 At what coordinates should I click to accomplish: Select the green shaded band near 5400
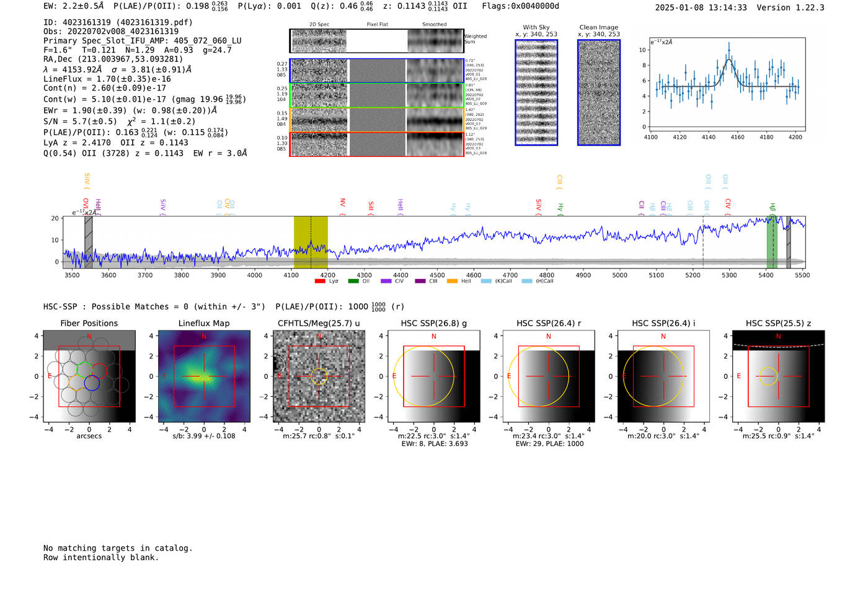(772, 242)
